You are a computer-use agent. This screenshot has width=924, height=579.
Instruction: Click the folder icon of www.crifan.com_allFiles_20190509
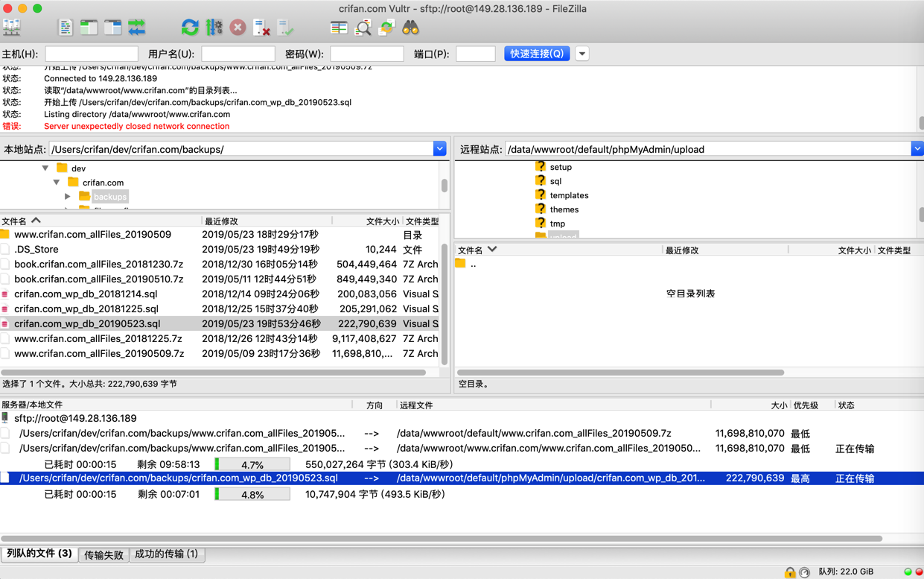click(5, 234)
